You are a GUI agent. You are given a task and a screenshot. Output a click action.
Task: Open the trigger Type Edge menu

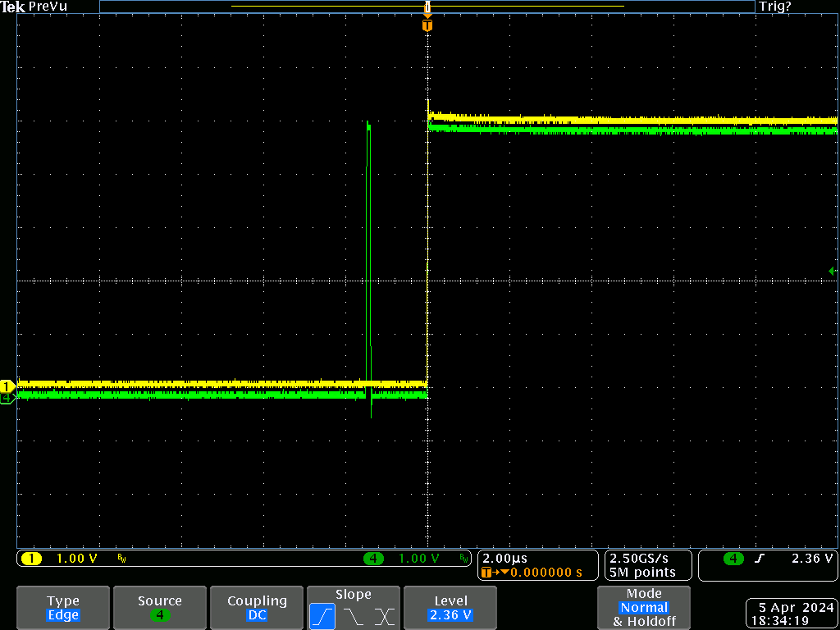pyautogui.click(x=63, y=608)
